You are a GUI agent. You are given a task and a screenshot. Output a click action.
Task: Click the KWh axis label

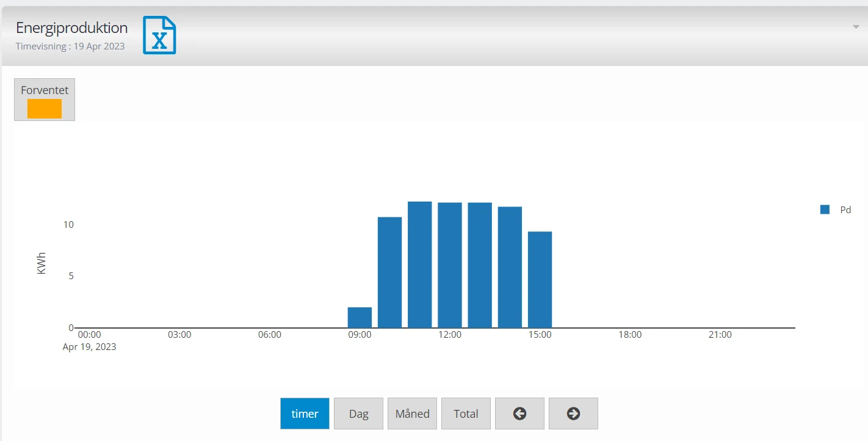(x=42, y=263)
